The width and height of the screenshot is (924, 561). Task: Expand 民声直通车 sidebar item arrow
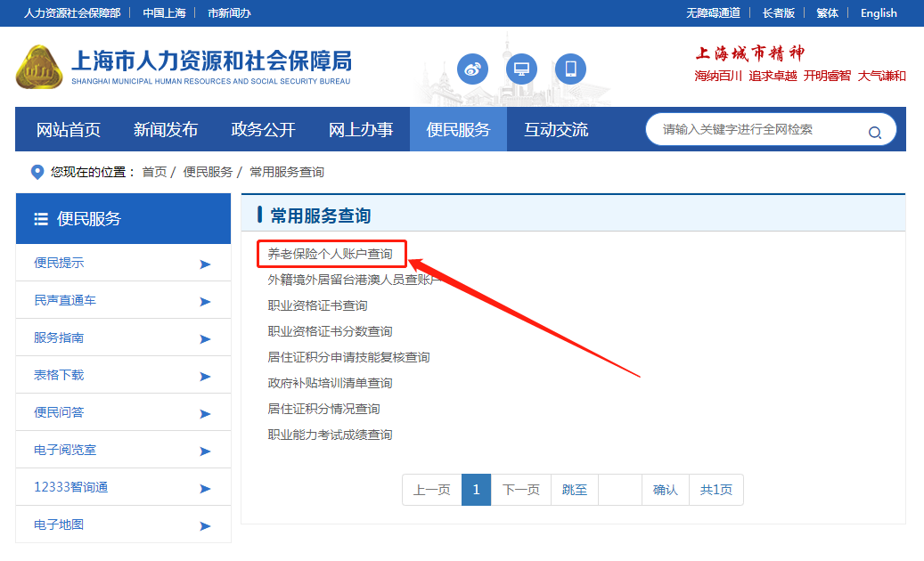pos(205,301)
